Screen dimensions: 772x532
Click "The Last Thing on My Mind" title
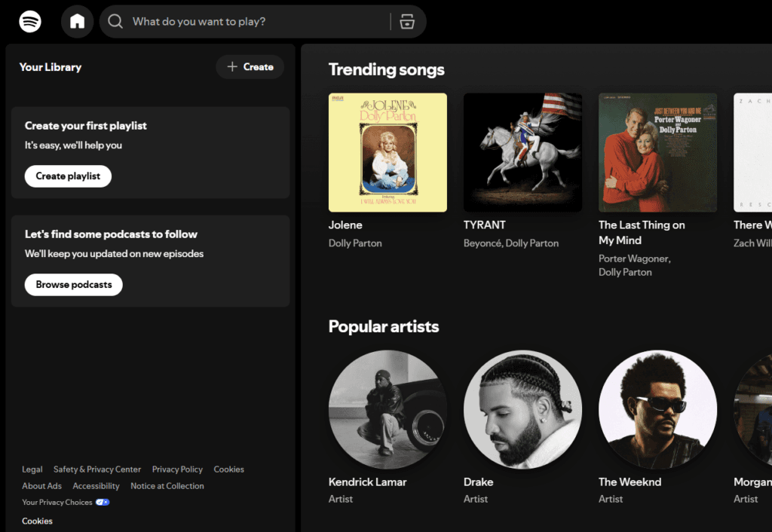pos(642,232)
